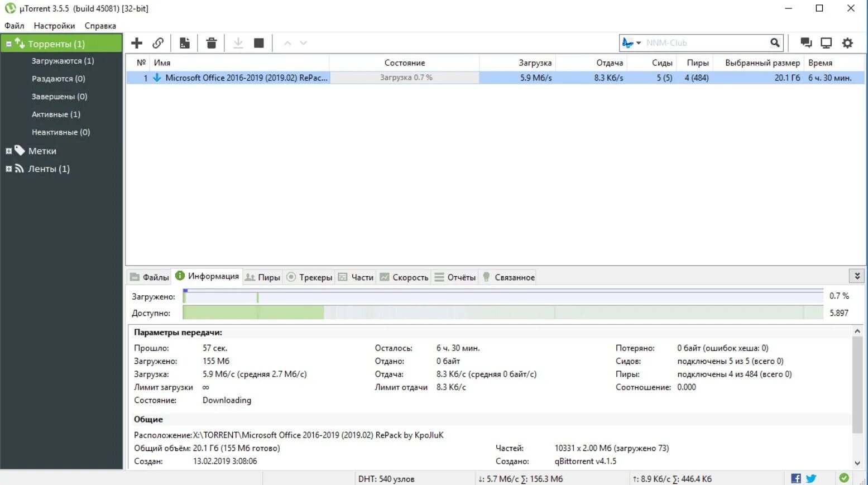868x485 pixels.
Task: Click the Загружено progress bar
Action: click(503, 296)
